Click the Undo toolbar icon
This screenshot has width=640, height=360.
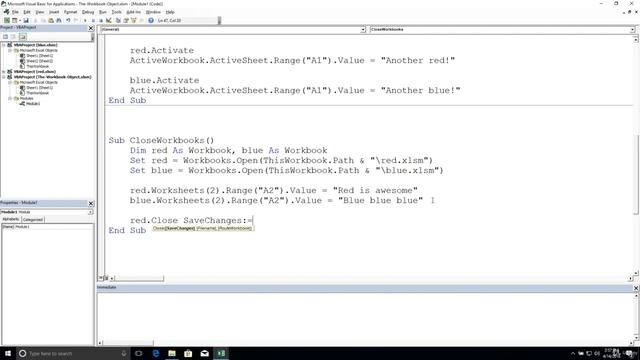(68, 20)
